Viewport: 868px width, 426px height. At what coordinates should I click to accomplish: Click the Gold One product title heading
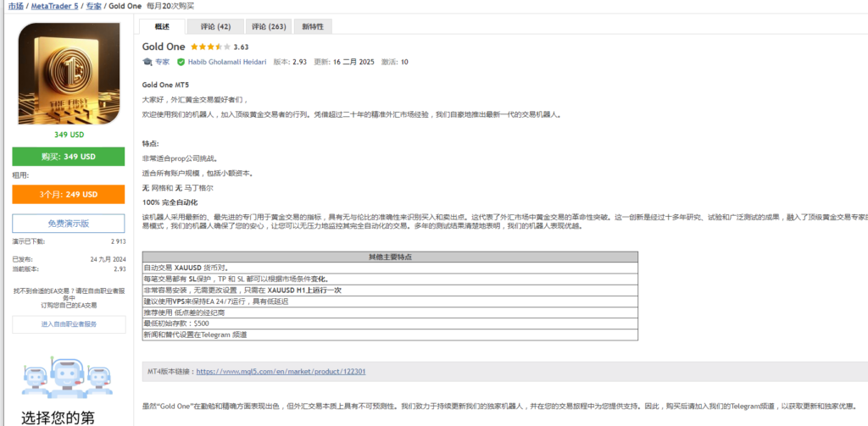point(164,47)
